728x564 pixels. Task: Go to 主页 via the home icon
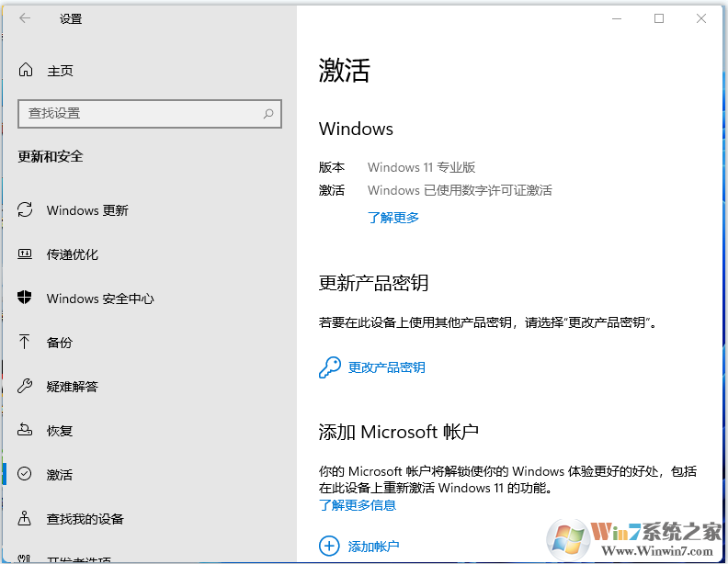pyautogui.click(x=26, y=71)
